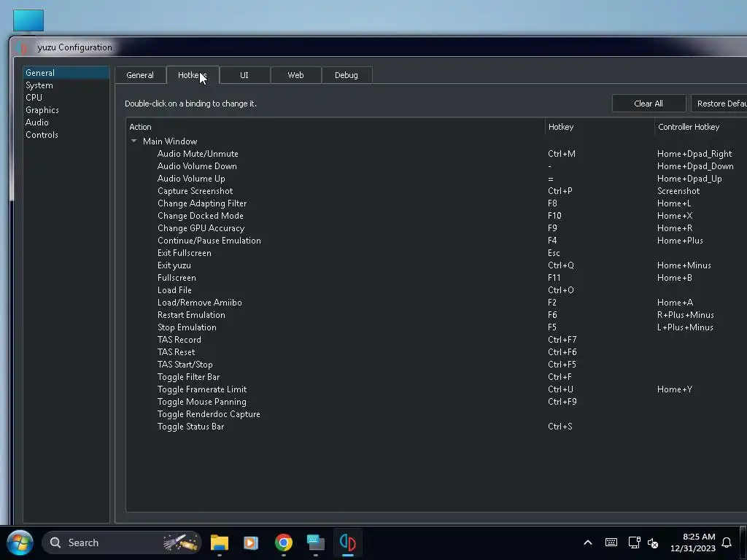747x560 pixels.
Task: Select the Audio Volume Down action
Action: click(197, 166)
